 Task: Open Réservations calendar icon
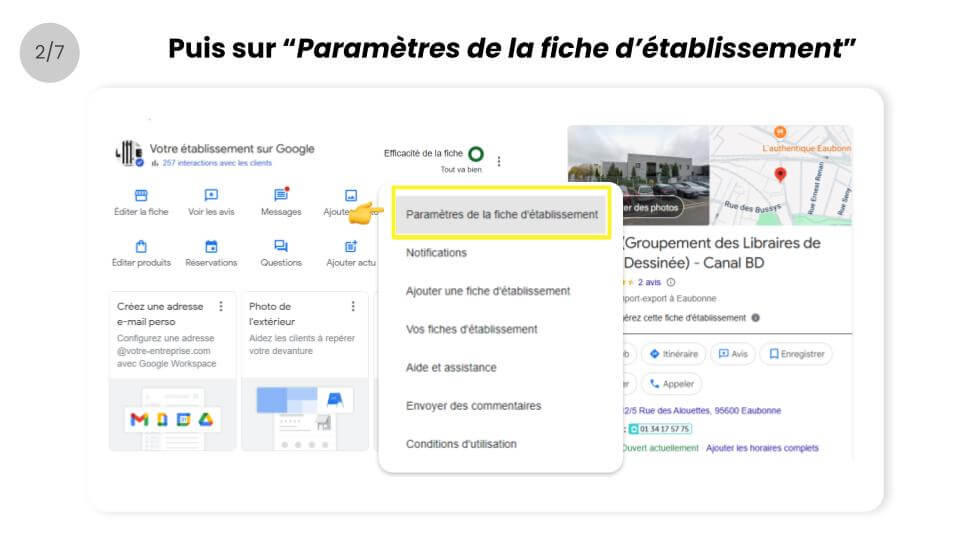(x=211, y=247)
